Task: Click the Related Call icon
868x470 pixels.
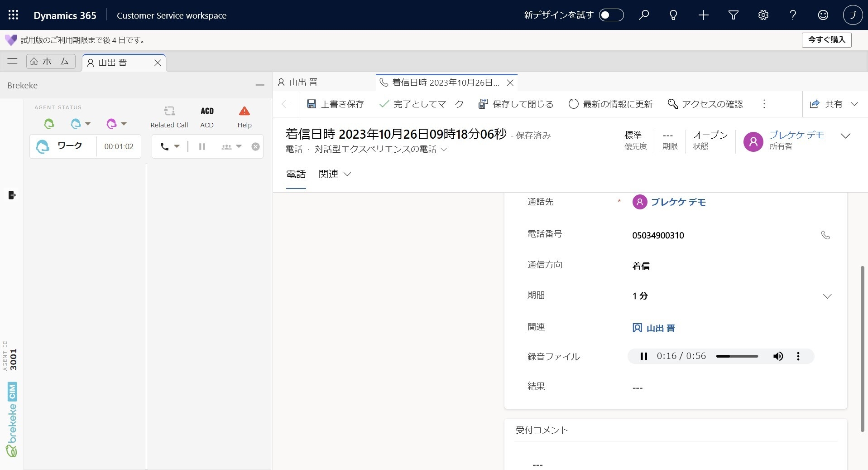Action: click(x=169, y=111)
